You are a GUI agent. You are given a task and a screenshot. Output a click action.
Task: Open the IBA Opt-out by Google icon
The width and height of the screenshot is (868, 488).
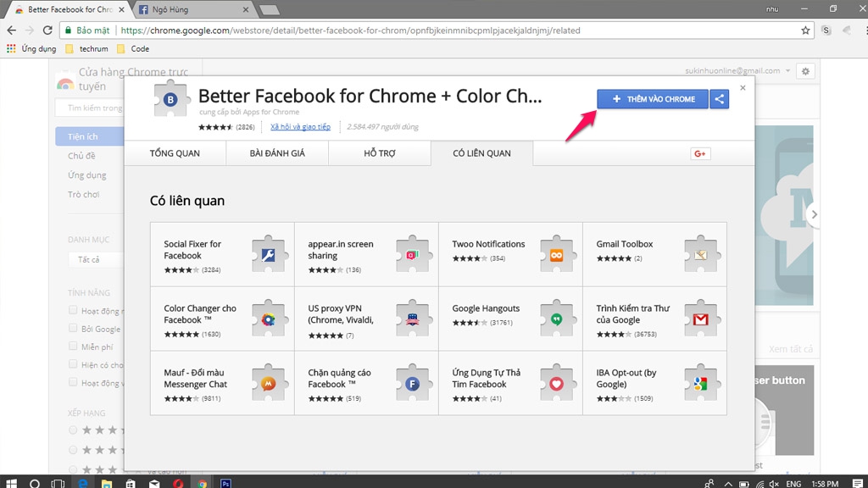pos(701,383)
